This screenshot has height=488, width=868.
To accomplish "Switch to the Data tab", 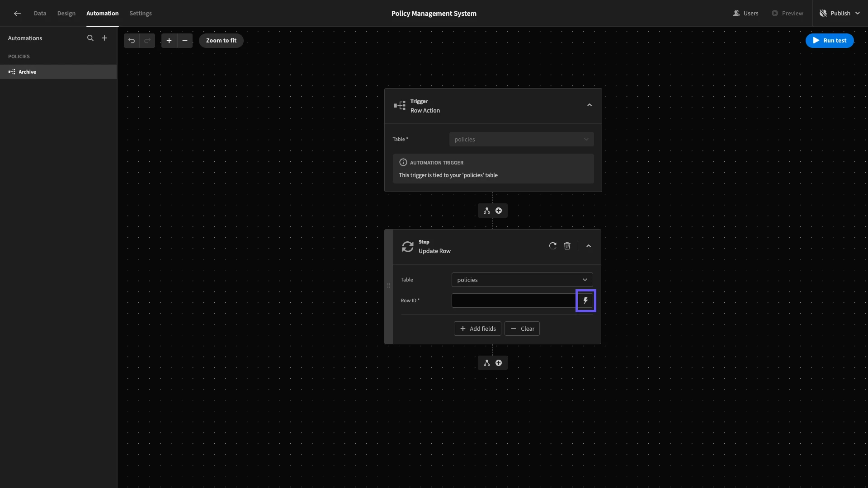I will (40, 14).
